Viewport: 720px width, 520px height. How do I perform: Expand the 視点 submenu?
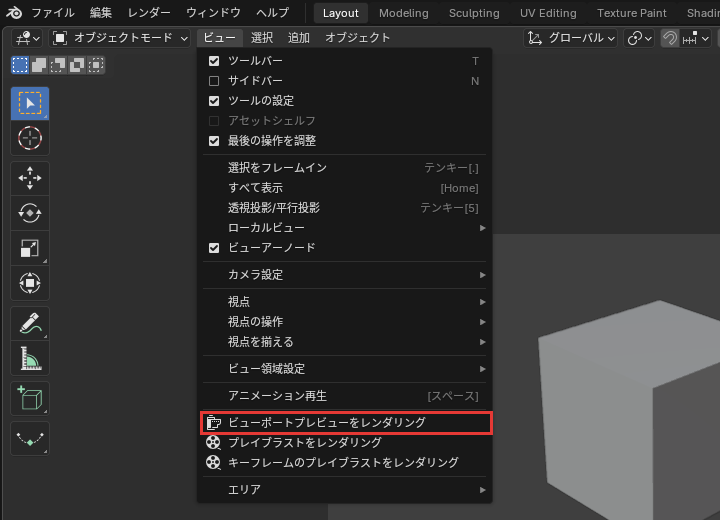coord(344,302)
